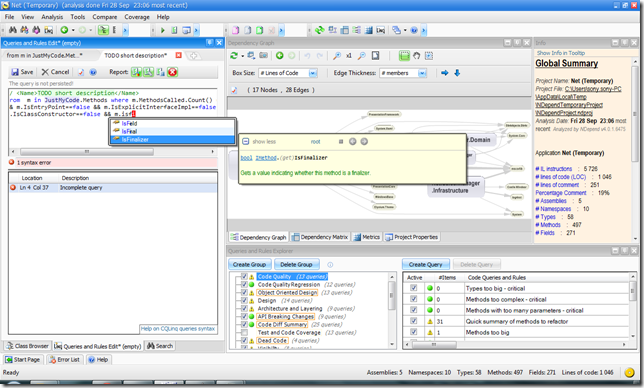Click the first binoculars icon in main toolbar
This screenshot has width=644, height=388.
point(13,30)
